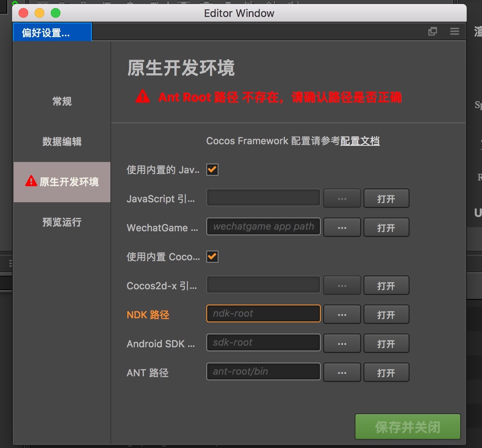Click 打开 button for JavaScript 引擎 row
Viewport: 482px width, 448px height.
click(x=386, y=199)
